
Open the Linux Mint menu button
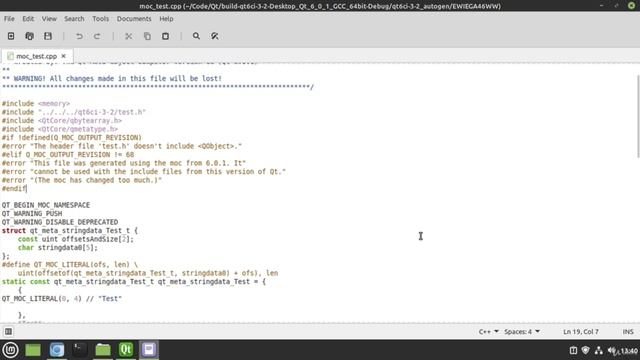click(x=10, y=350)
